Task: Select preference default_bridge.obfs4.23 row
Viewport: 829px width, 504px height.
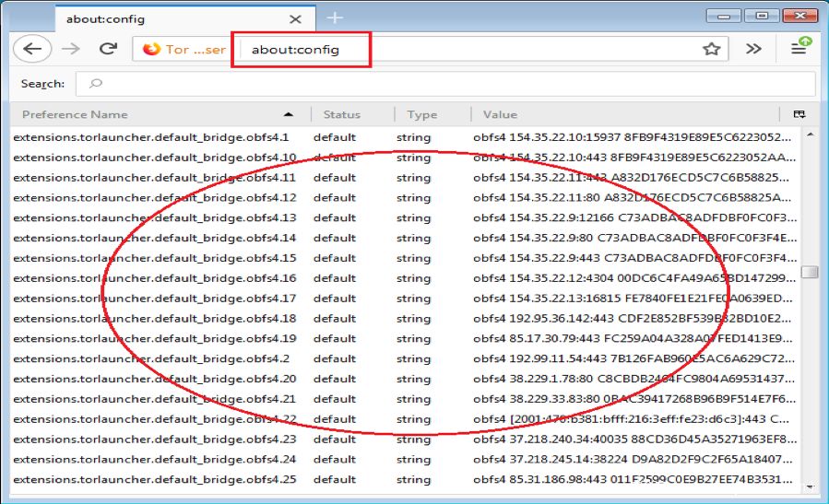Action: point(405,439)
